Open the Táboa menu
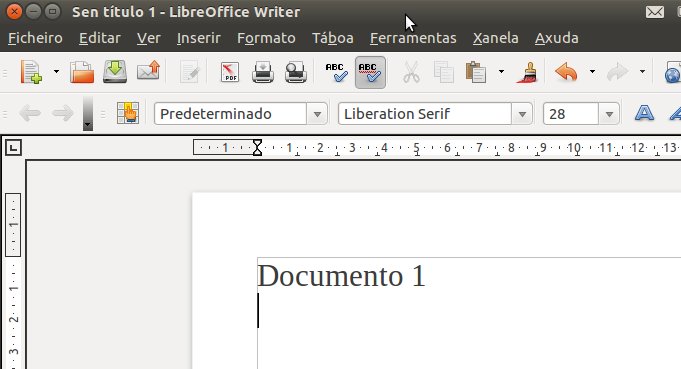 coord(333,38)
